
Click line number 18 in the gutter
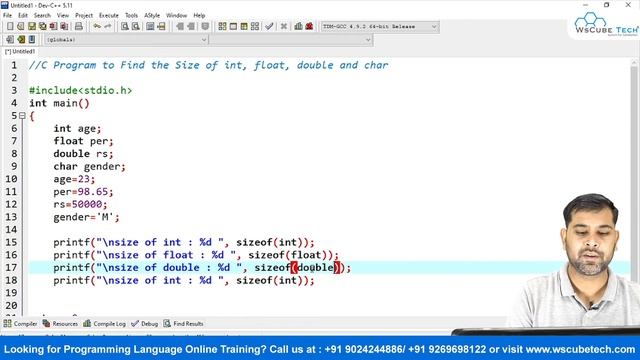pos(11,280)
